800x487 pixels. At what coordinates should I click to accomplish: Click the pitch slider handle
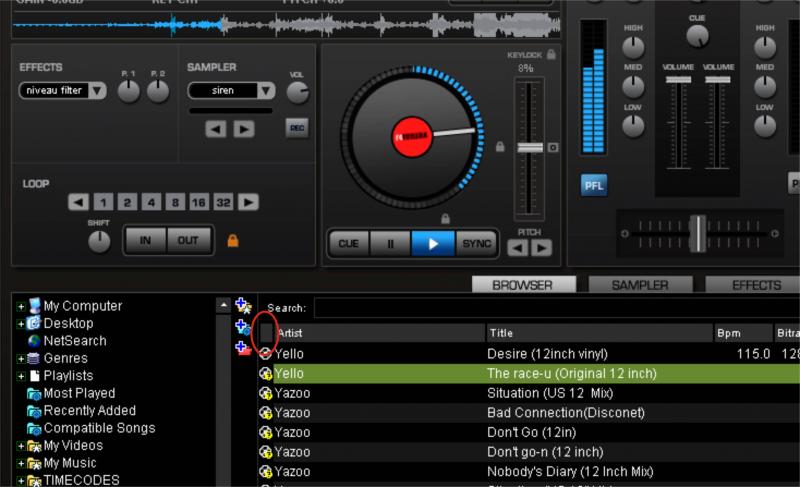pos(530,147)
